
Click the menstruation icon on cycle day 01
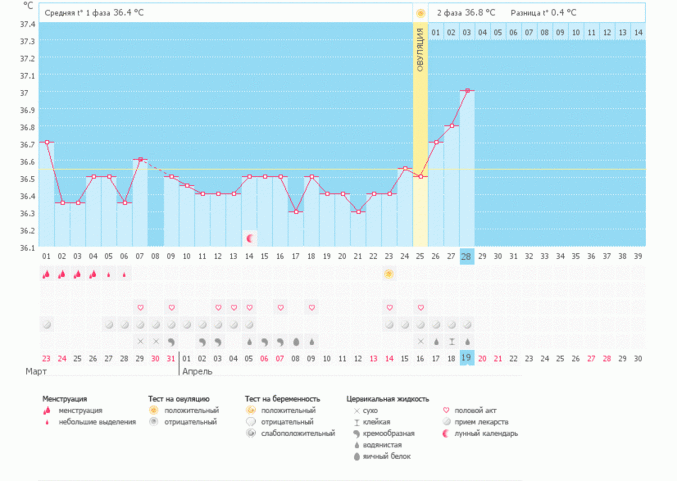click(x=46, y=274)
